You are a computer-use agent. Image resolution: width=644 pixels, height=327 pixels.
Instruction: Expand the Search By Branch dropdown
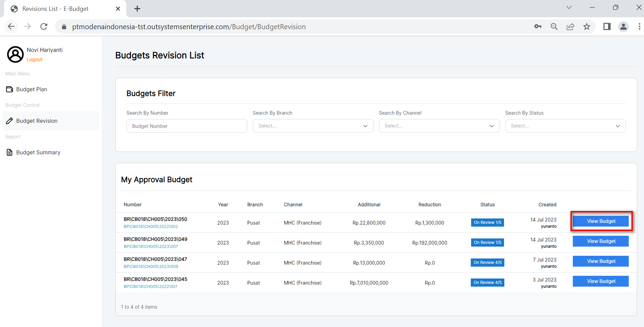pyautogui.click(x=313, y=126)
